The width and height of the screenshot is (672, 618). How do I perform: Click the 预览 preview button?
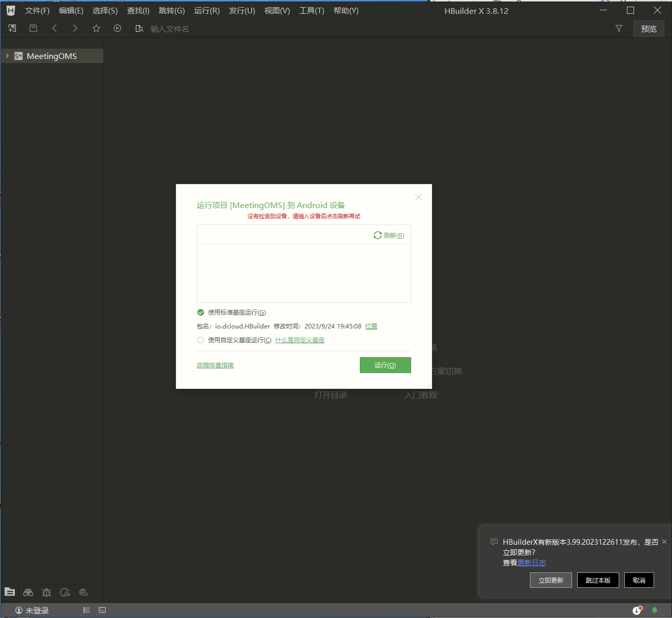[x=648, y=29]
